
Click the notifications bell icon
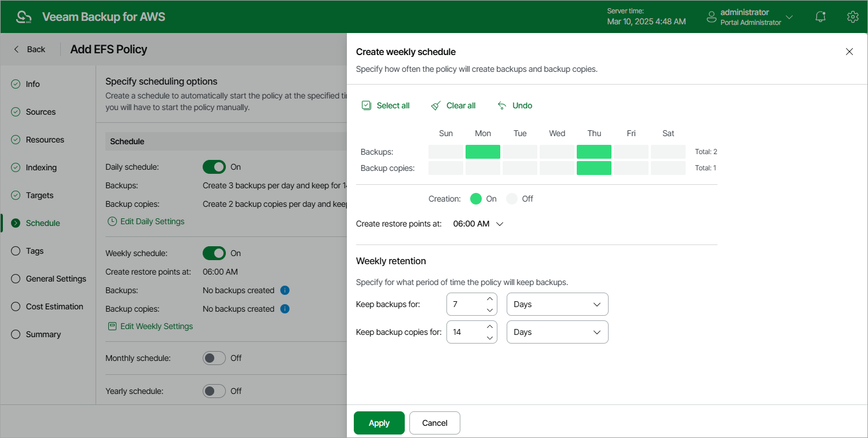[x=821, y=17]
